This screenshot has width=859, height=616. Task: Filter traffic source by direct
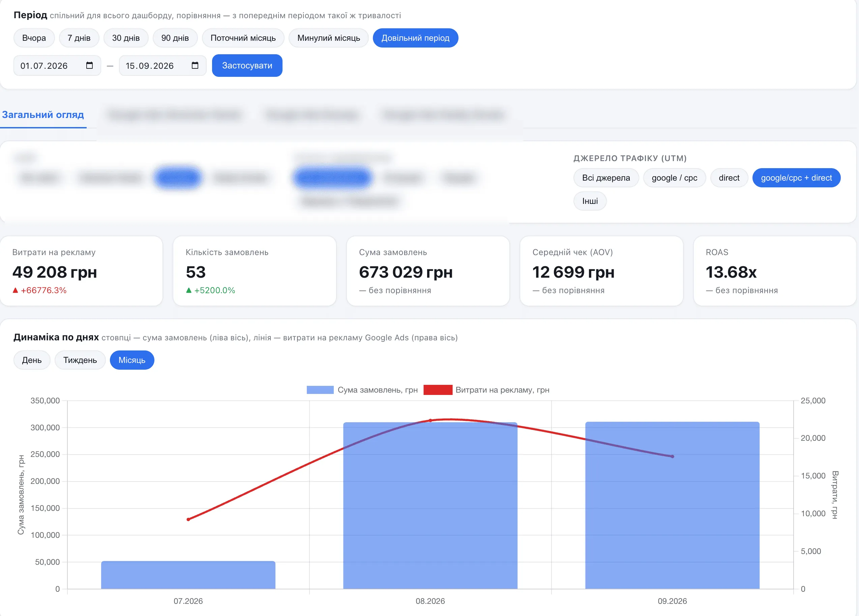729,178
